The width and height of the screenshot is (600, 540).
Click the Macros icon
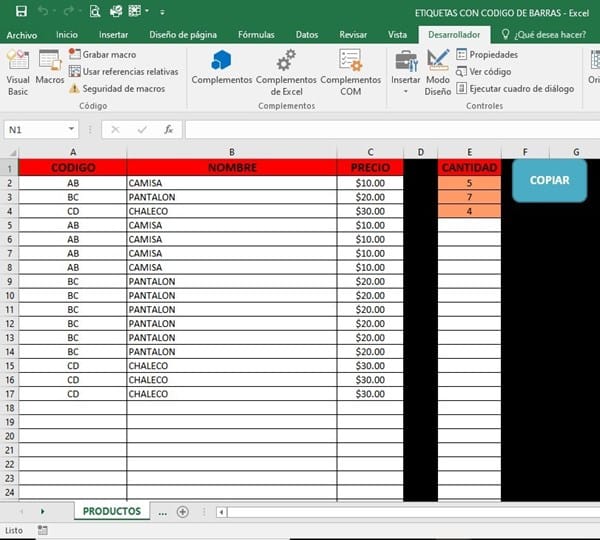point(49,69)
